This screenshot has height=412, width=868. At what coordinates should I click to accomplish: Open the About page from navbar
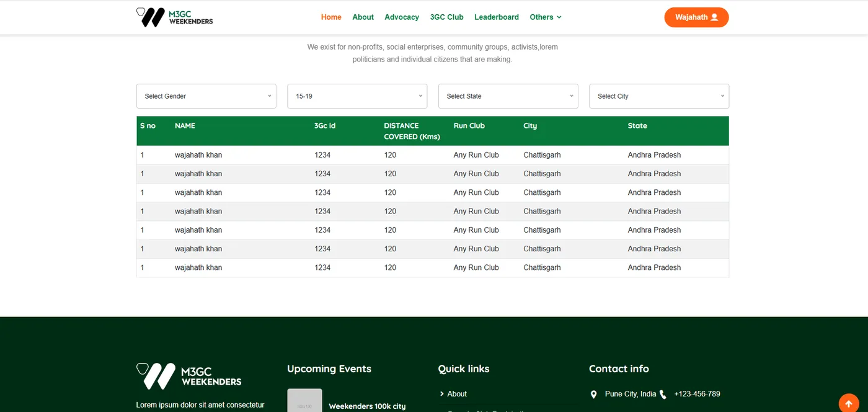point(363,17)
